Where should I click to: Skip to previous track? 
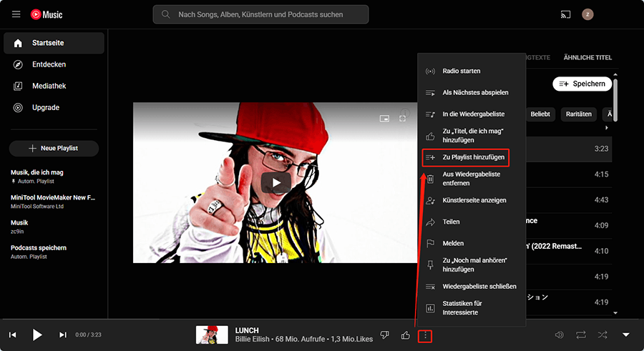(x=13, y=335)
